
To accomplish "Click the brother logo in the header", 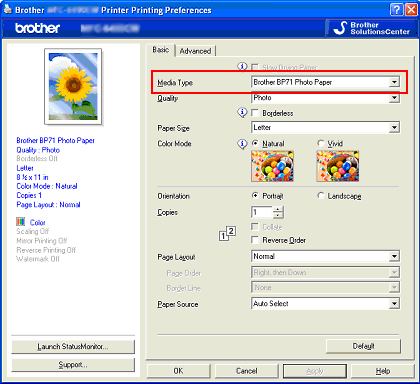I will tap(38, 28).
